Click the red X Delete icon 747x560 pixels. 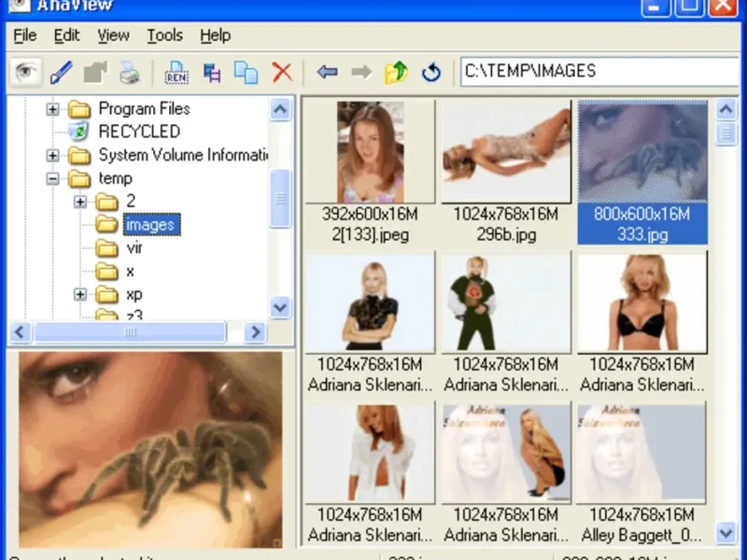coord(282,73)
